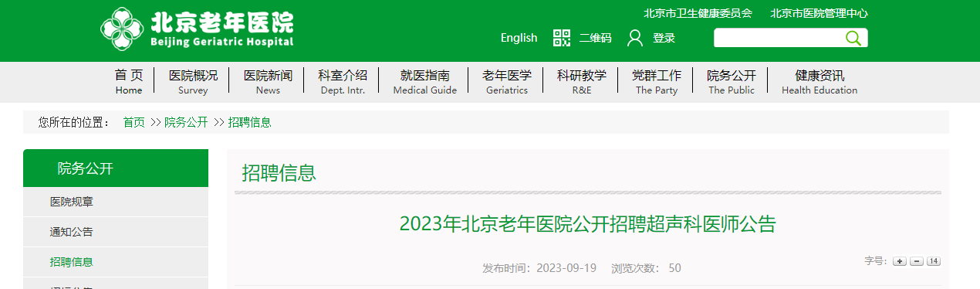
Task: Switch language to English
Action: coord(519,38)
